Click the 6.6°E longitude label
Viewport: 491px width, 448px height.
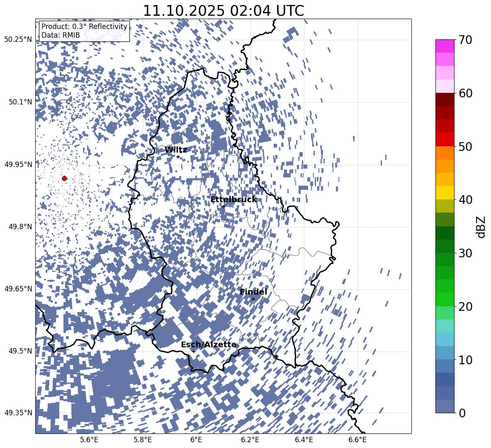(357, 440)
